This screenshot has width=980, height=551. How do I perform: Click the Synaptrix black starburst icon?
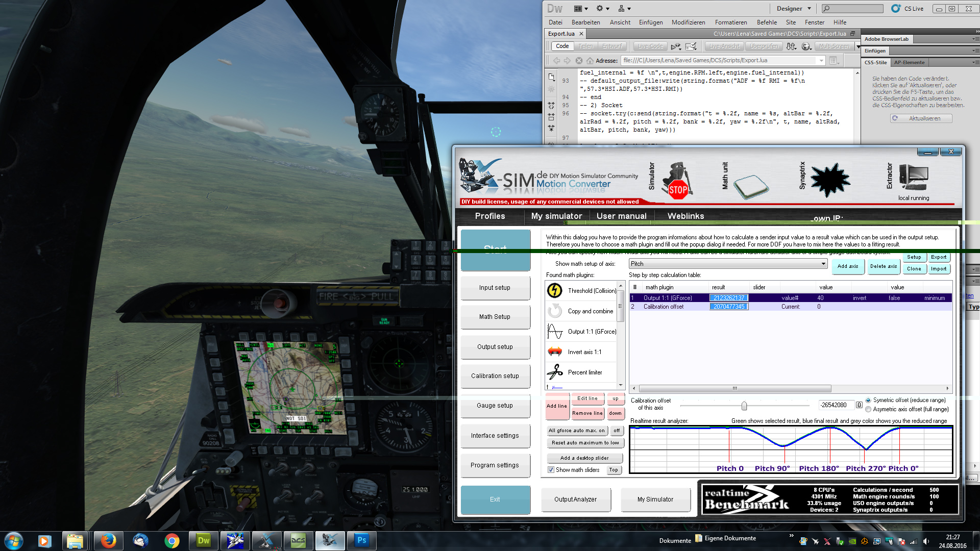pyautogui.click(x=830, y=180)
